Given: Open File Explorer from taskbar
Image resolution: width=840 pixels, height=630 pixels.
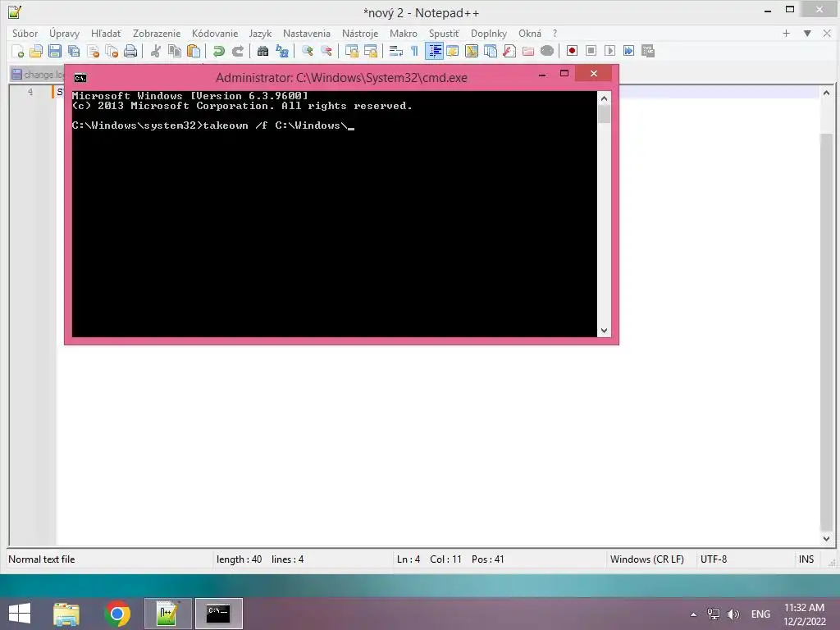Looking at the screenshot, I should coord(66,614).
